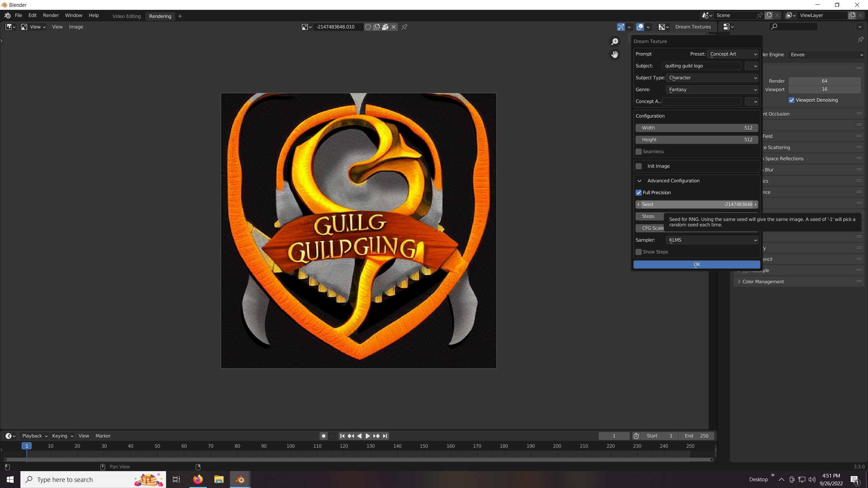Screen dimensions: 868x488
Task: Open Firefox from the taskbar
Action: [x=198, y=480]
